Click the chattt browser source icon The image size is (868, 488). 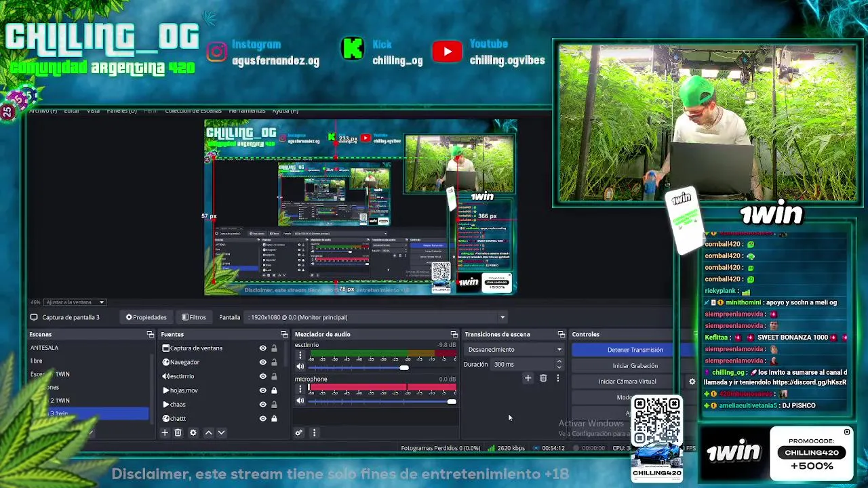[x=165, y=418]
